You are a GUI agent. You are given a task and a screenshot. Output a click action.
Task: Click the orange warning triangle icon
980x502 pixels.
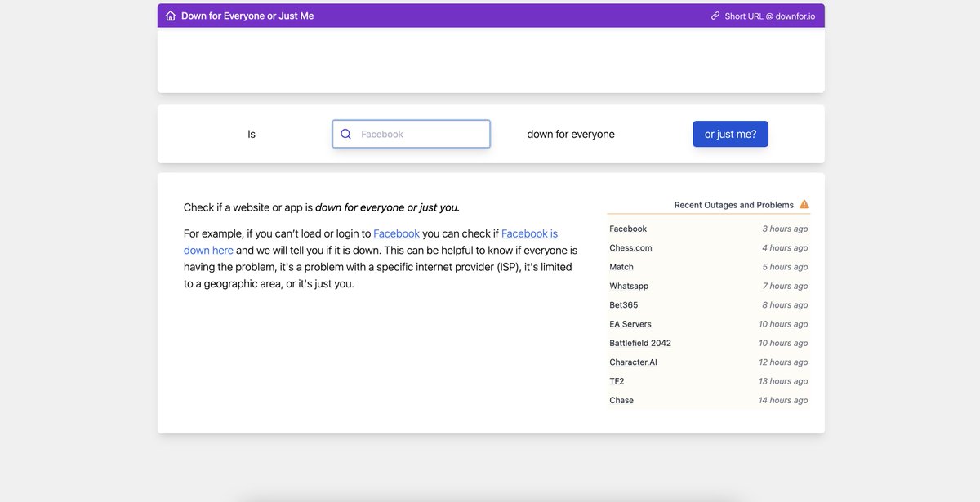(x=804, y=205)
